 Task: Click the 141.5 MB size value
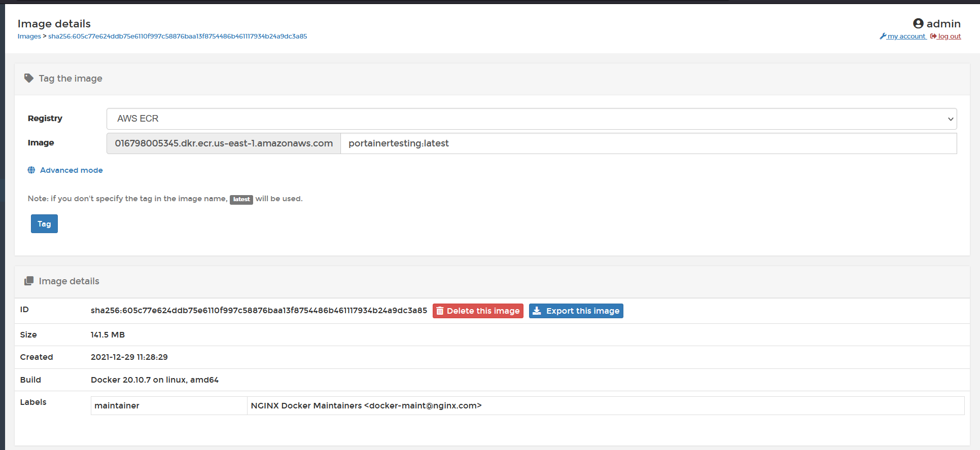(x=108, y=335)
